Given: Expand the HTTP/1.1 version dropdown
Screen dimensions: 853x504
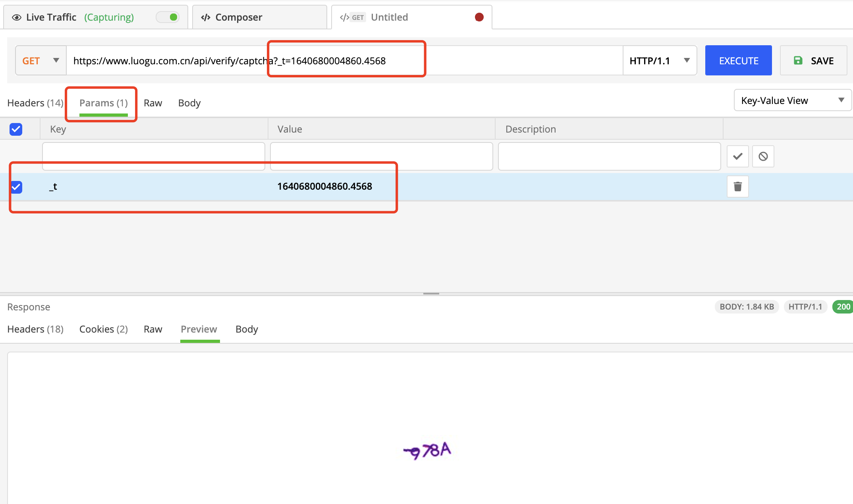Looking at the screenshot, I should pos(660,60).
